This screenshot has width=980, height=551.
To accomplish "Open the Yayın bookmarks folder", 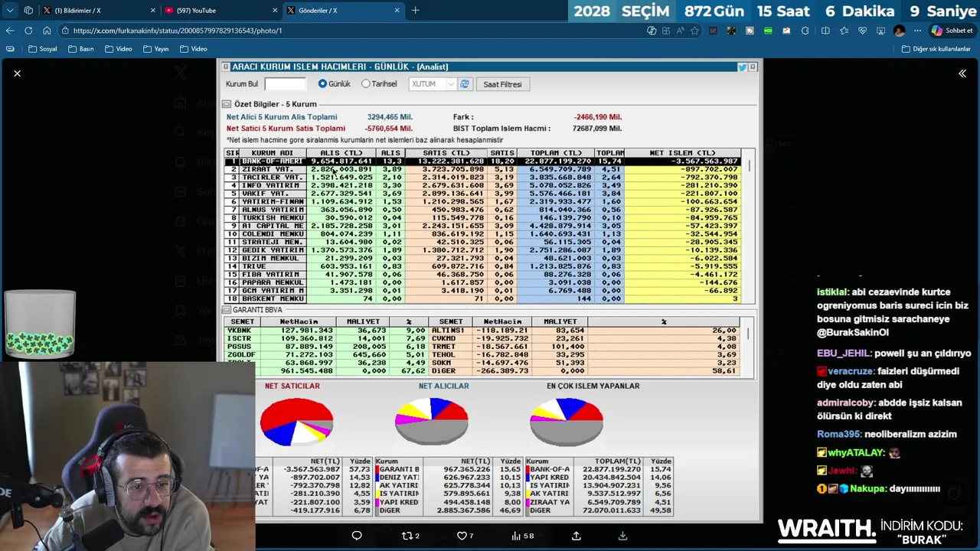I will pyautogui.click(x=155, y=49).
